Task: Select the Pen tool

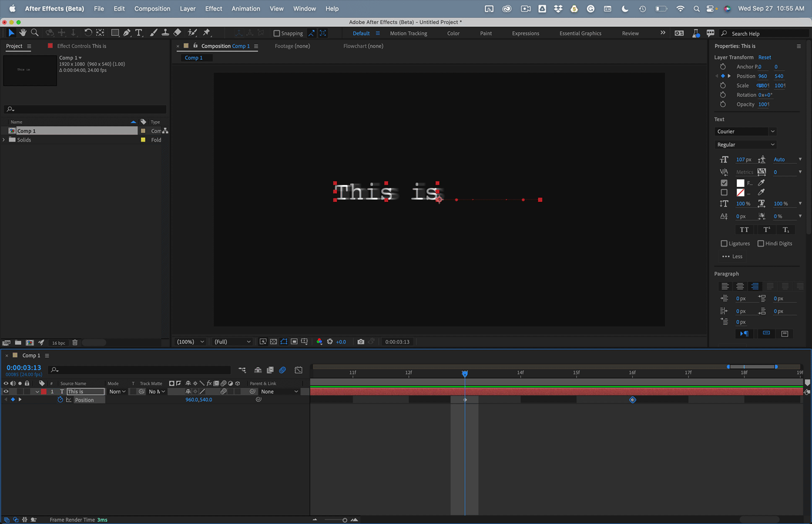Action: pyautogui.click(x=127, y=33)
